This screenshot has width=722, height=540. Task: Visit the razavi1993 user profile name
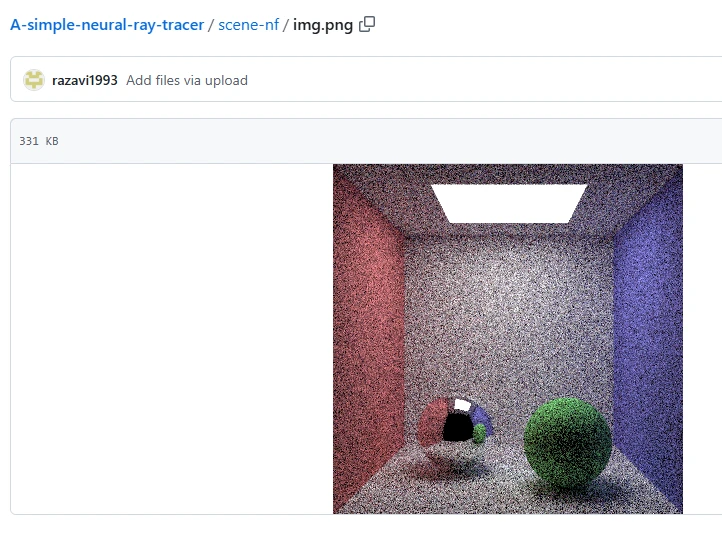point(85,80)
